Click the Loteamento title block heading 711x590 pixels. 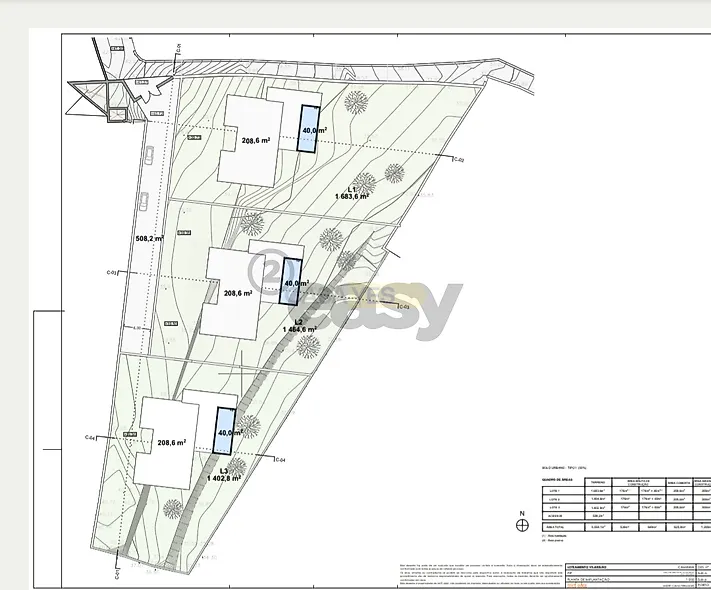pos(587,567)
